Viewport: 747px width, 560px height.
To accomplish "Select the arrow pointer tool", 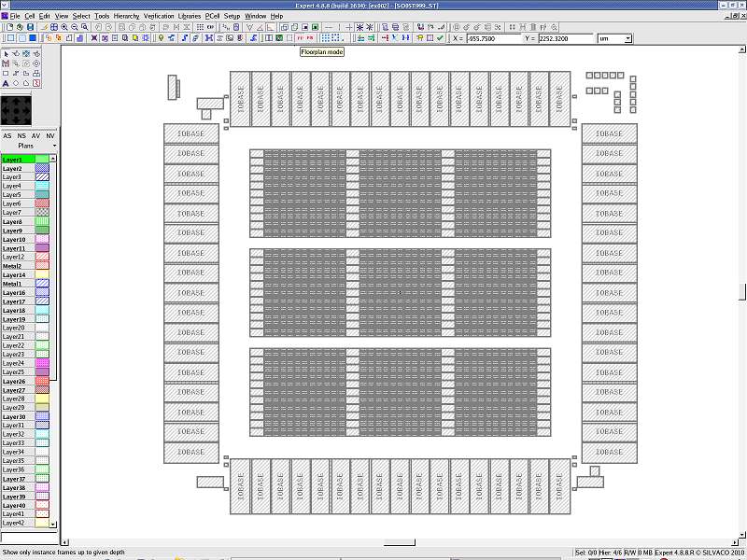I will pos(6,54).
